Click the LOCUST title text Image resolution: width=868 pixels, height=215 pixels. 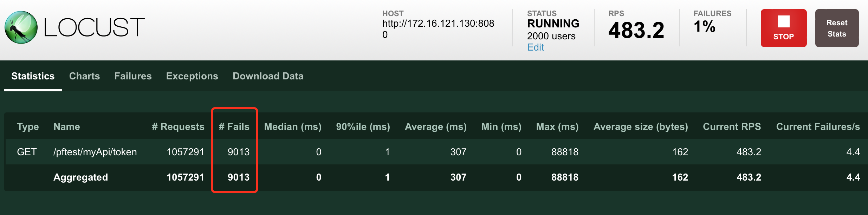94,27
